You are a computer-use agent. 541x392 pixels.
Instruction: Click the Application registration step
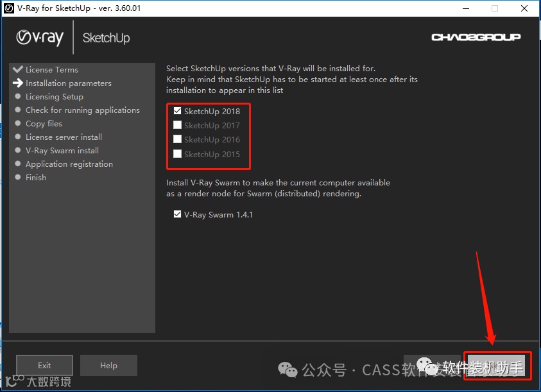(69, 164)
